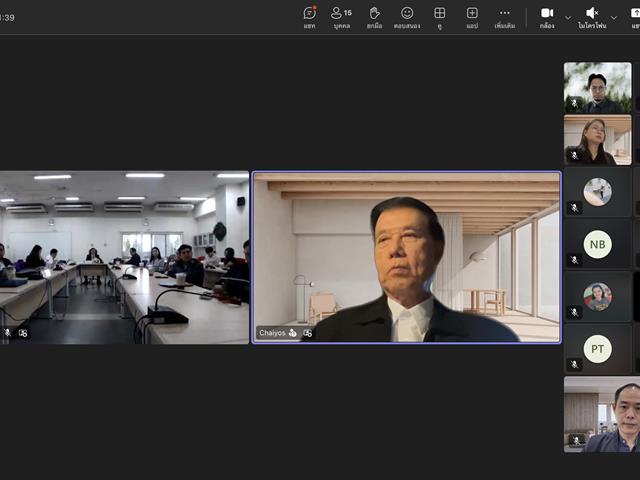Click muted mic icon on bottom man's thumbnail
640x480 pixels.
pyautogui.click(x=576, y=441)
